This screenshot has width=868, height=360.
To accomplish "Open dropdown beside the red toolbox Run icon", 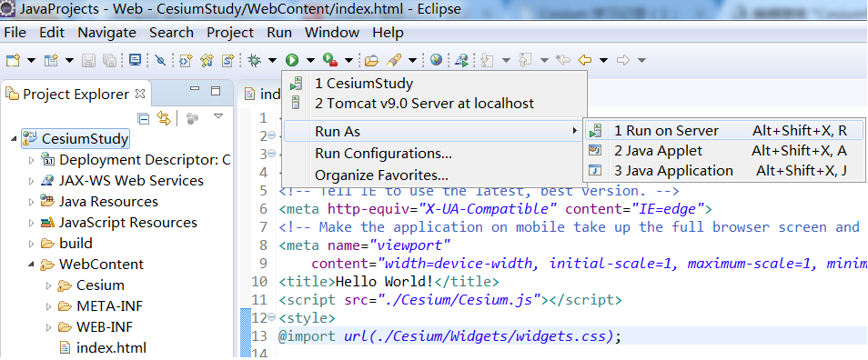I will (x=348, y=60).
